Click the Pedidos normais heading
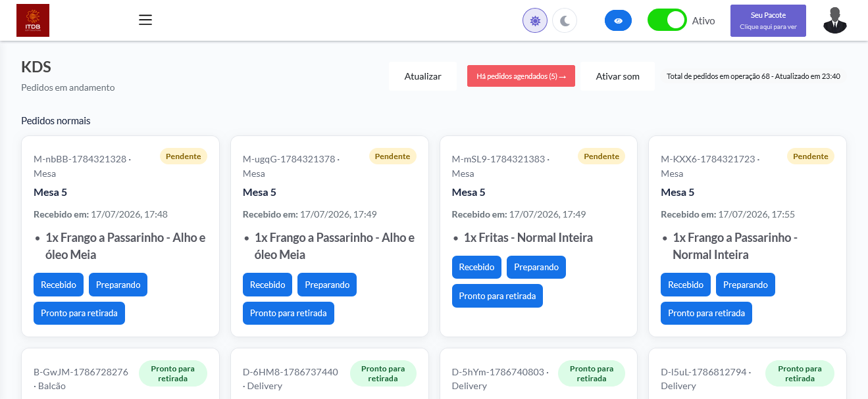868x399 pixels. tap(56, 121)
